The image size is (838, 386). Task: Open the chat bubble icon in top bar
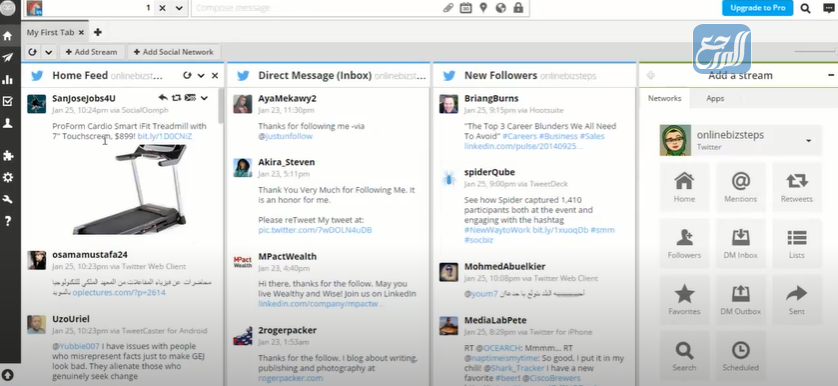[829, 8]
